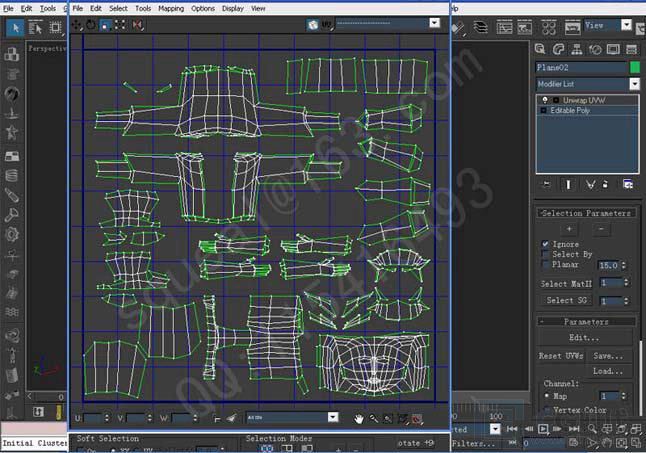Select the Map Channel radio button

tap(547, 396)
